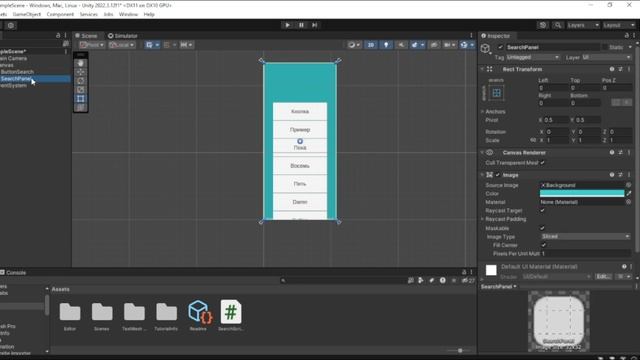
Task: Select the Transform tool below Rect
Action: point(80,108)
